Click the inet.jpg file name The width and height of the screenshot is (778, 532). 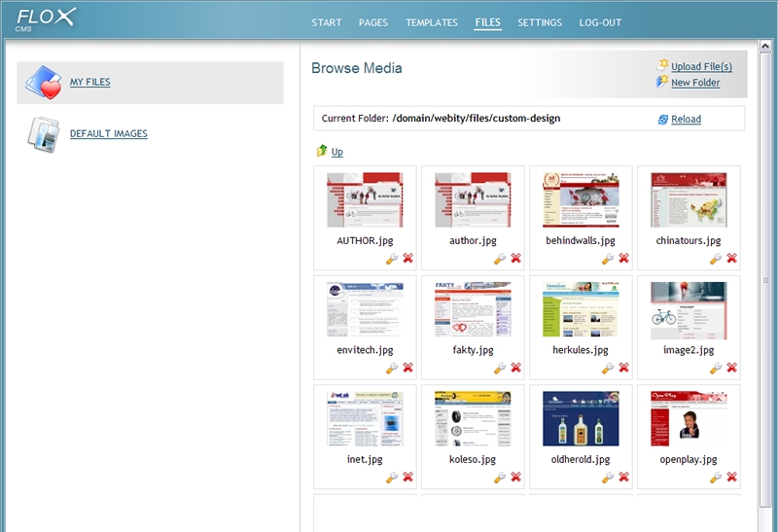tap(365, 460)
